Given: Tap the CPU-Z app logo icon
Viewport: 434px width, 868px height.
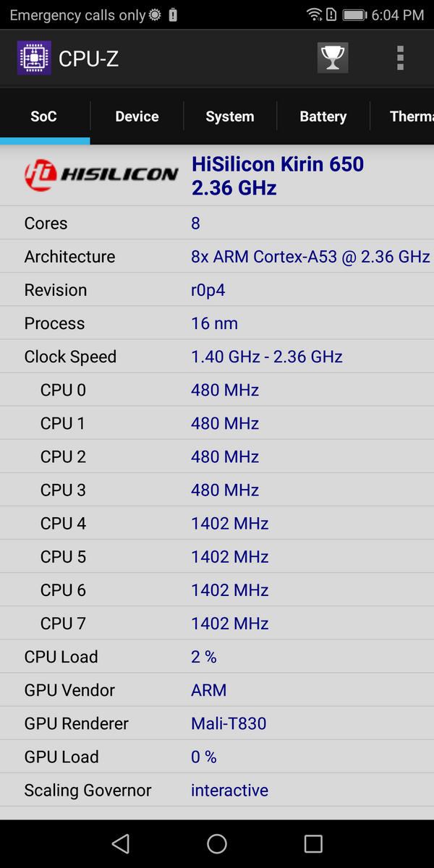Looking at the screenshot, I should 34,58.
